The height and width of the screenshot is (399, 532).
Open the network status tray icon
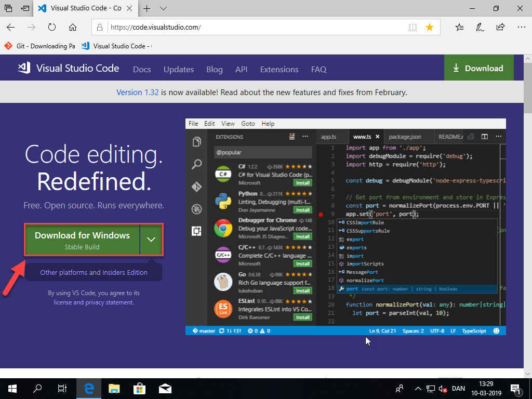430,389
